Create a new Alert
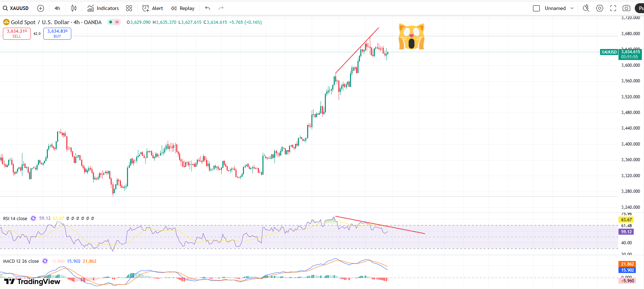Image resolution: width=644 pixels, height=289 pixels. pyautogui.click(x=152, y=8)
